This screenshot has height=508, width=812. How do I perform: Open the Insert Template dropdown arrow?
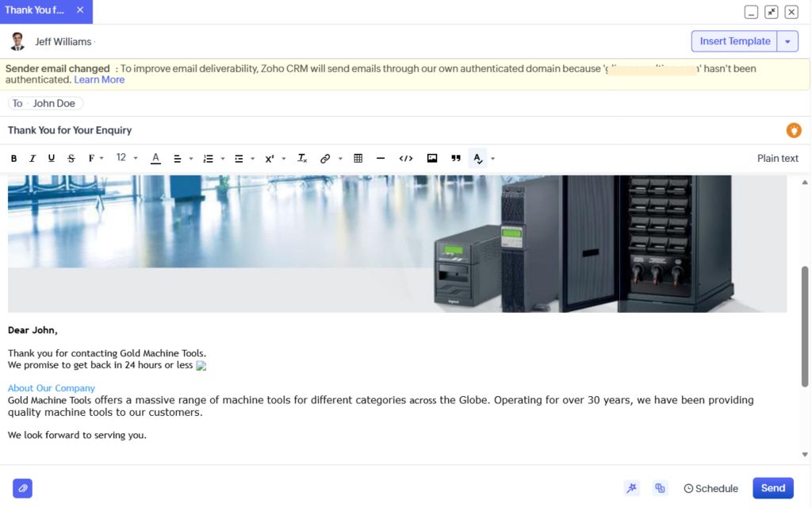point(787,41)
